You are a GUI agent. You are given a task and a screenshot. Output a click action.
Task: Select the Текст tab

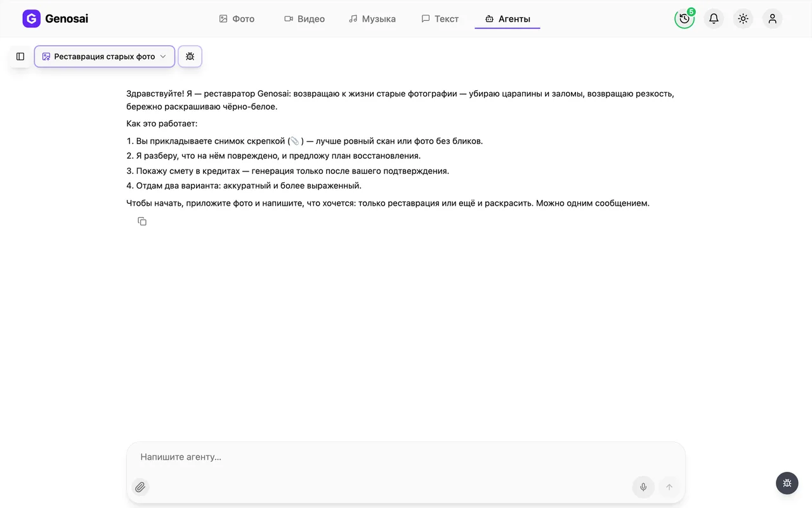[440, 19]
